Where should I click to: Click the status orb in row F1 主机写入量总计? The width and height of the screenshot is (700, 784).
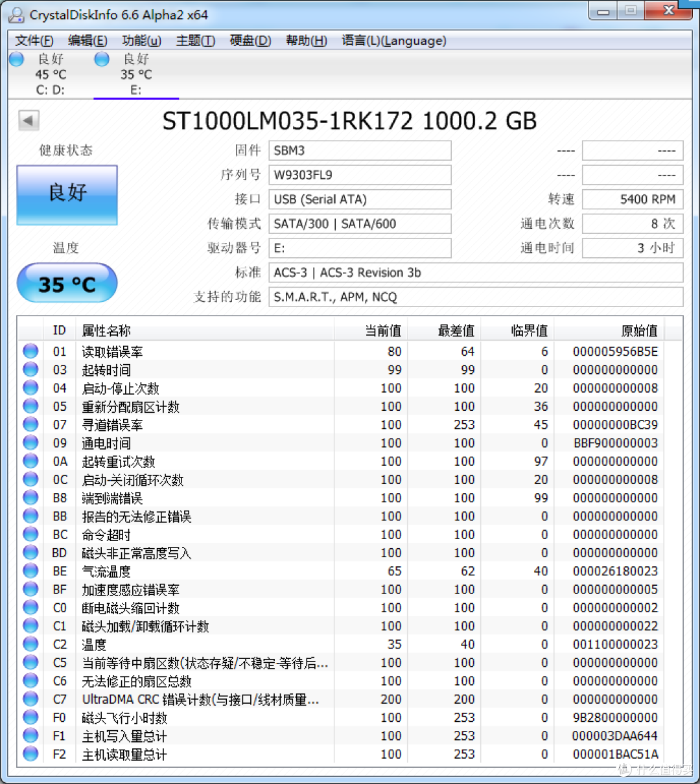coord(30,735)
